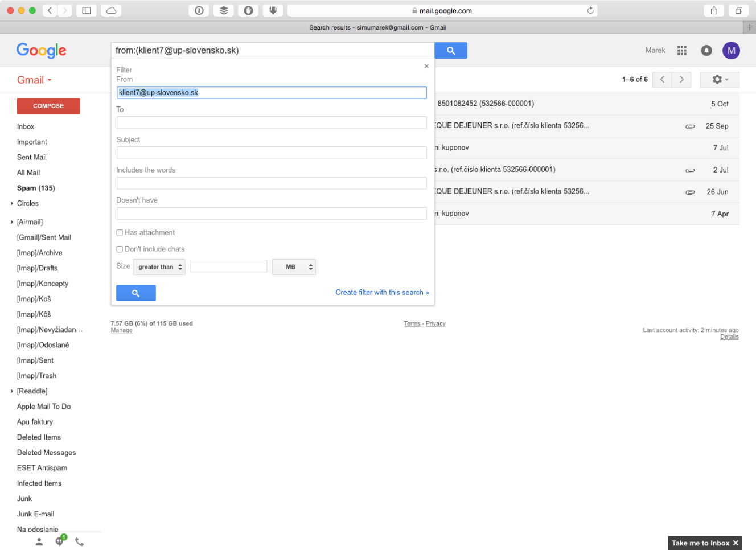This screenshot has height=550, width=756.
Task: Open contacts person icon at sidebar bottom
Action: coord(39,542)
